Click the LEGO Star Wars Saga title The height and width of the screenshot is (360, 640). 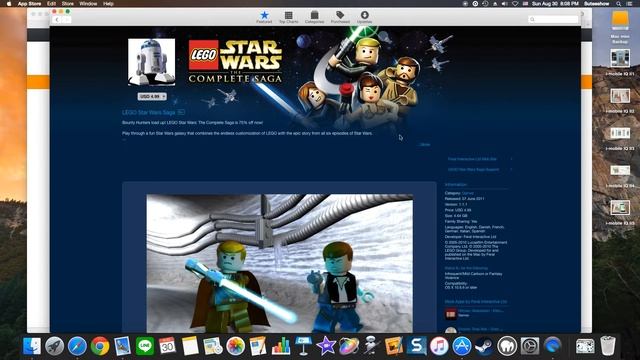(149, 112)
